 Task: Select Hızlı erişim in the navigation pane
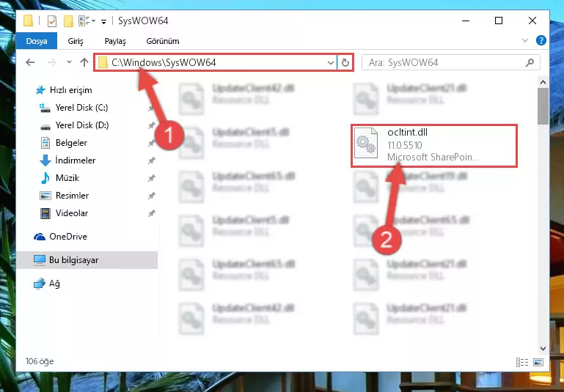click(x=71, y=90)
